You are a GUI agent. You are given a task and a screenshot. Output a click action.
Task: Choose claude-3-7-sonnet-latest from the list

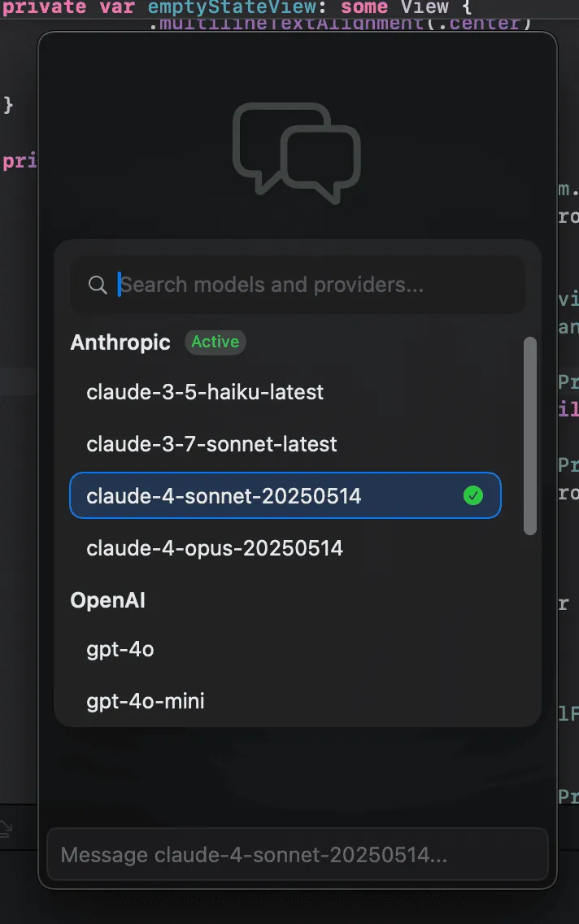(211, 444)
